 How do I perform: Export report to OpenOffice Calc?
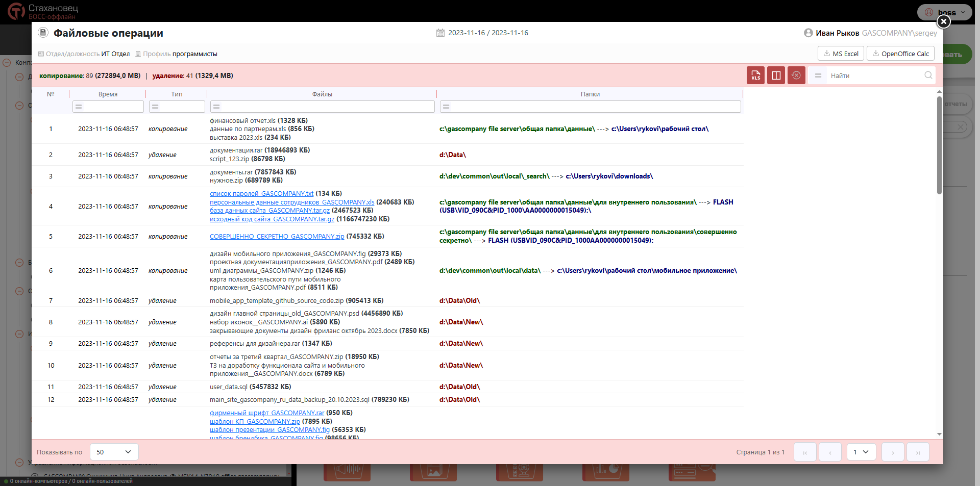pos(900,54)
